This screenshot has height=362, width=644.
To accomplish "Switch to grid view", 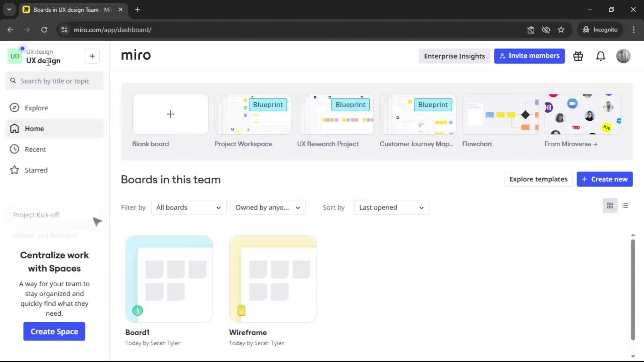I will [610, 205].
